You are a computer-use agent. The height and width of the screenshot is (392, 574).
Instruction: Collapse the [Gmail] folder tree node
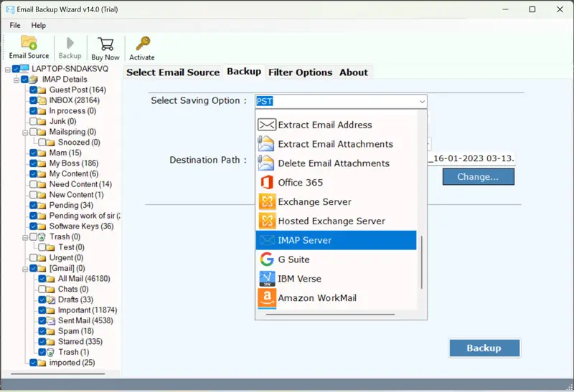[24, 269]
